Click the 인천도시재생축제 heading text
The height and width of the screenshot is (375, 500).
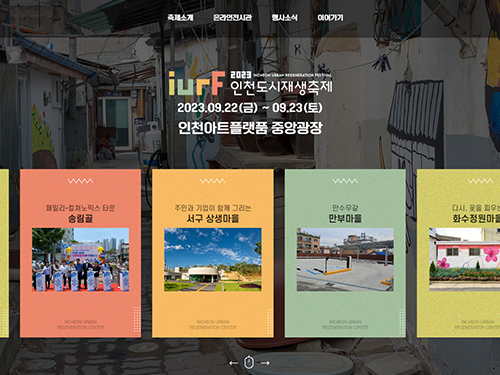coord(281,87)
